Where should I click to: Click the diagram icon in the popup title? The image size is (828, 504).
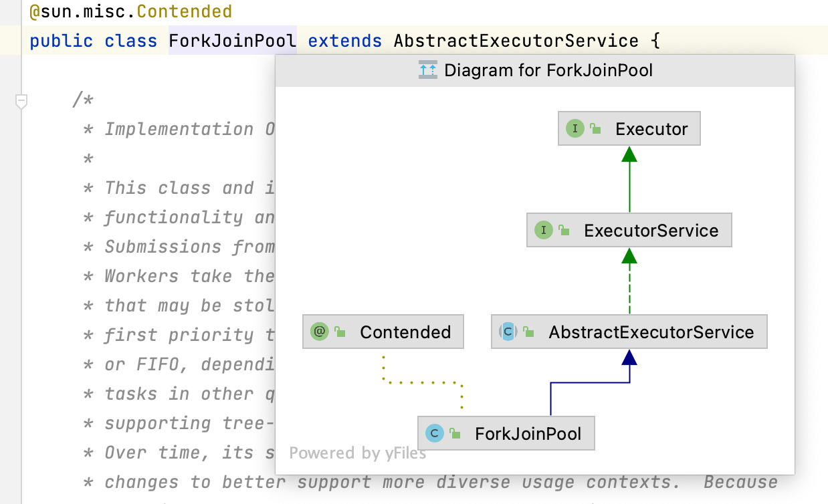[427, 70]
